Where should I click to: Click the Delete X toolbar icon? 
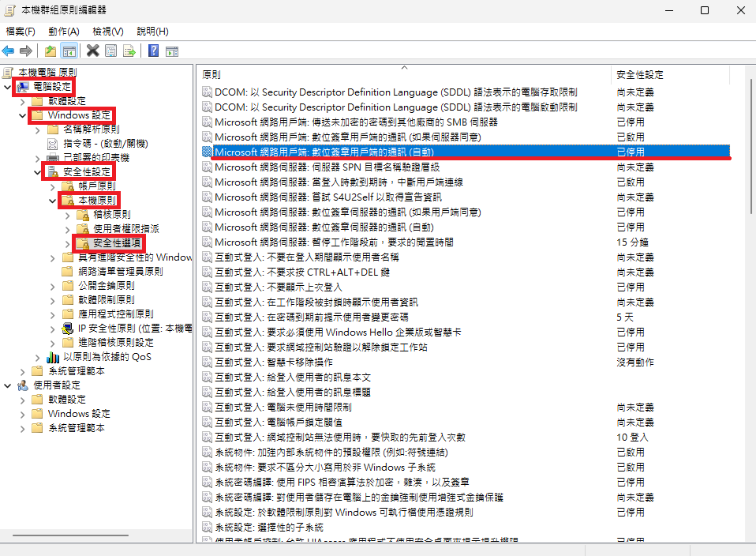[92, 51]
